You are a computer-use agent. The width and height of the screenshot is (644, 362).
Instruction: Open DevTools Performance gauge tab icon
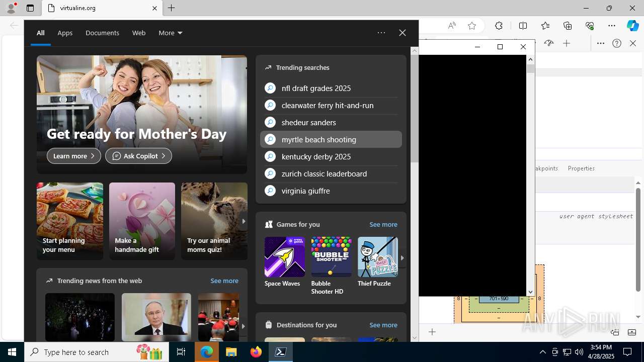pos(549,43)
